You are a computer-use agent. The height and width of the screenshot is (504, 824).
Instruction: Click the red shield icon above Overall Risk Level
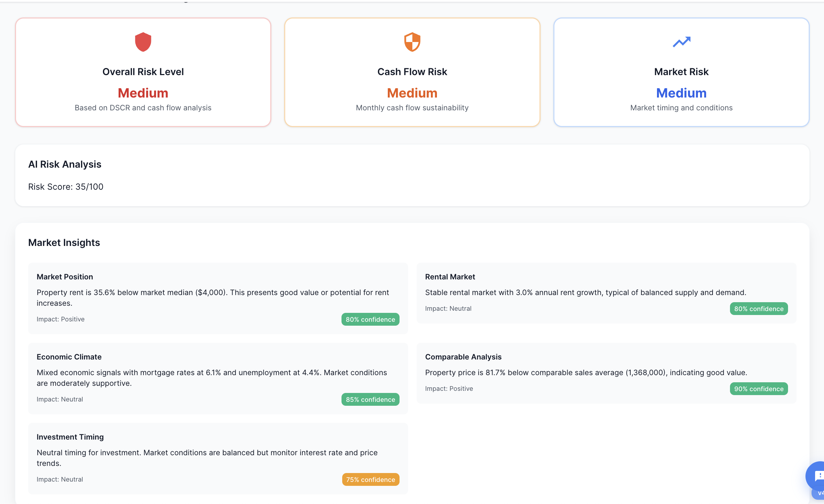[143, 42]
